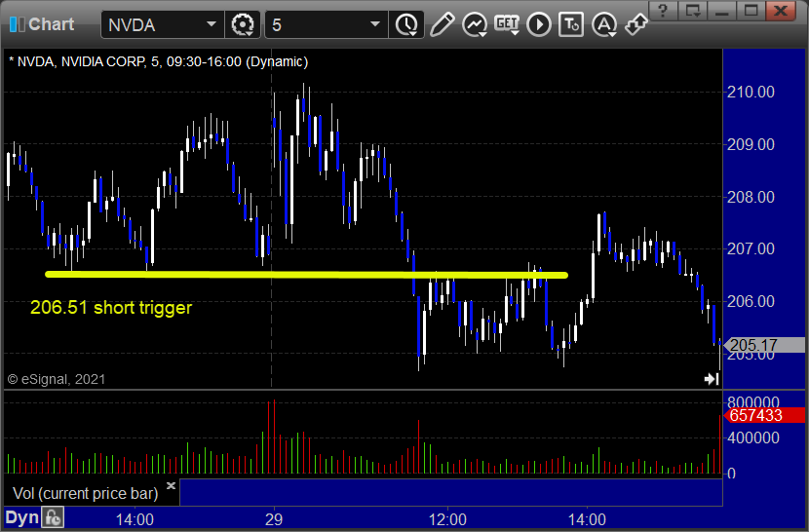Open the studies chart-line icon
Viewport: 809px width, 532px height.
475,24
